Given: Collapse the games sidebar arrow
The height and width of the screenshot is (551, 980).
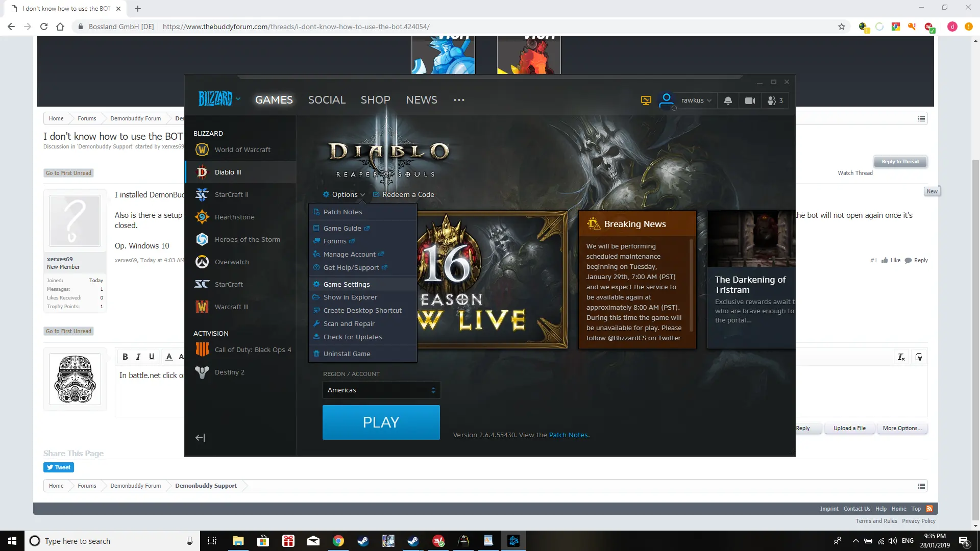Looking at the screenshot, I should (x=200, y=438).
